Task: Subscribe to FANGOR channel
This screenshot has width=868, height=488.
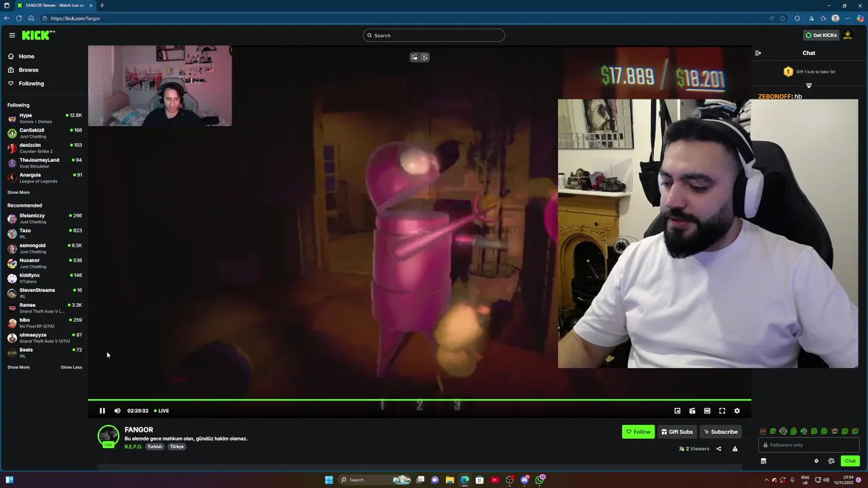Action: 720,432
